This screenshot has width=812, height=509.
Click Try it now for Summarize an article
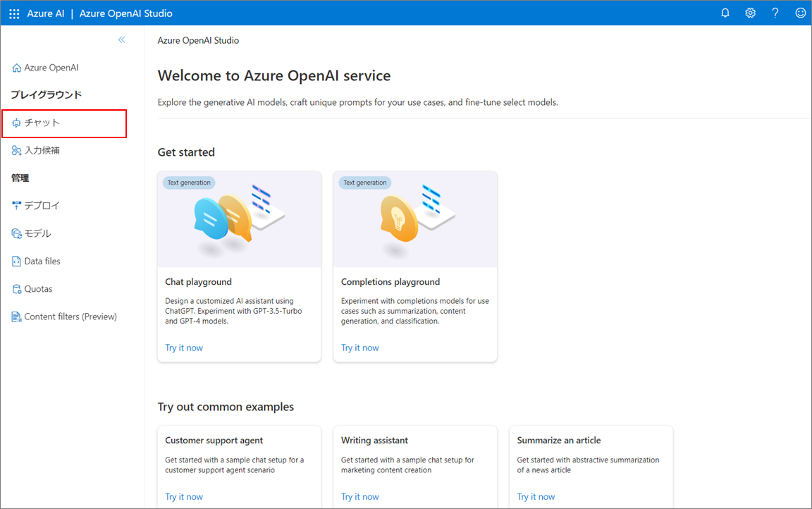536,496
